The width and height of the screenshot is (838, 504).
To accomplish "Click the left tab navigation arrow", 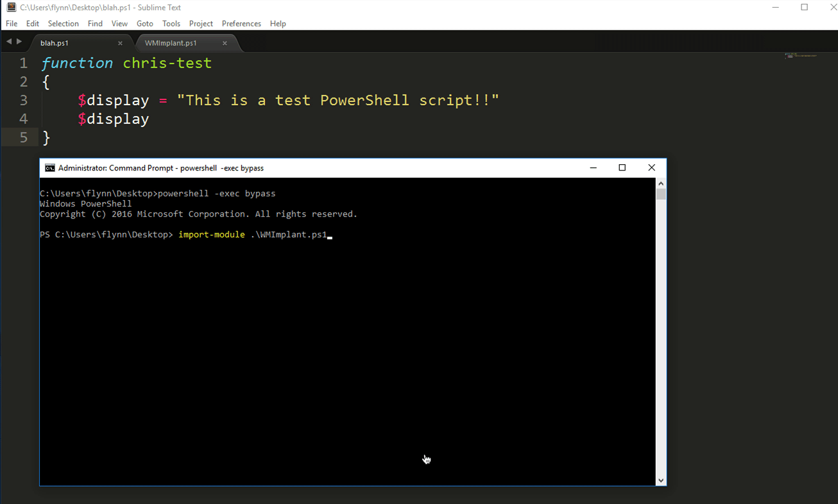I will [x=9, y=42].
